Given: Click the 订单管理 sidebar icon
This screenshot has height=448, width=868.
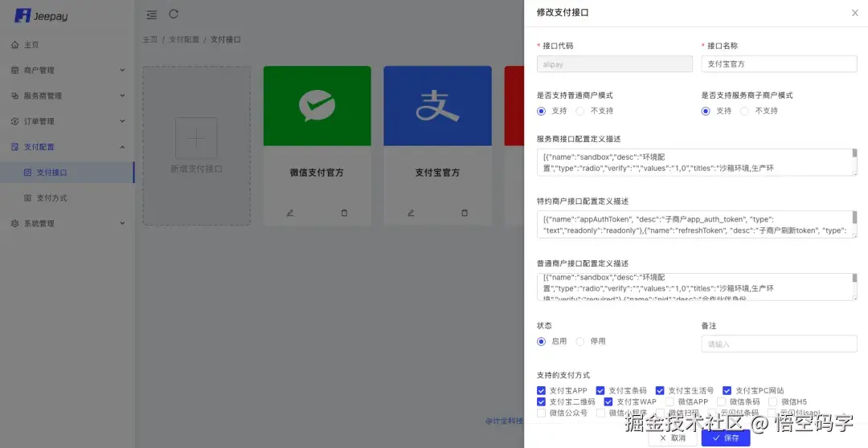Looking at the screenshot, I should 15,121.
